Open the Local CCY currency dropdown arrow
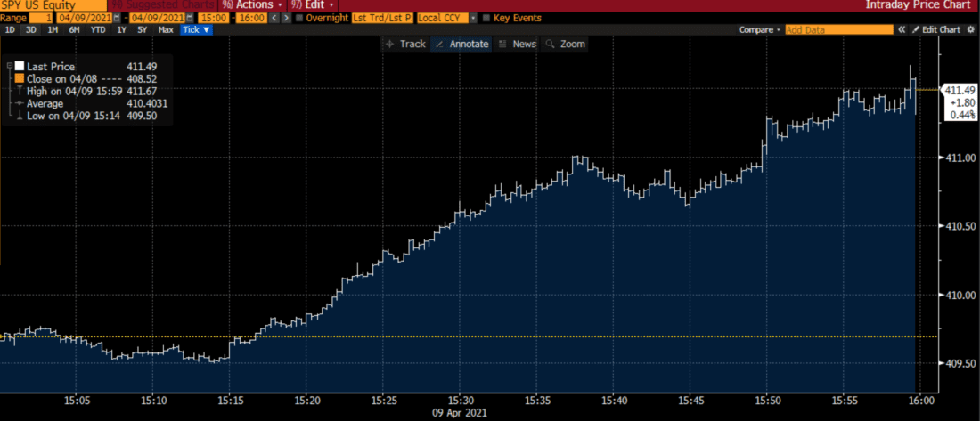980x421 pixels. 472,18
